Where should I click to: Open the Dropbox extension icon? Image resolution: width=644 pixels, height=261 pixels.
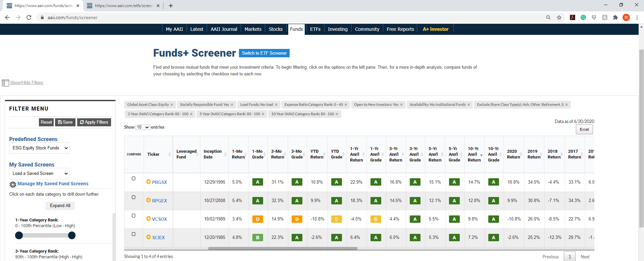(594, 17)
